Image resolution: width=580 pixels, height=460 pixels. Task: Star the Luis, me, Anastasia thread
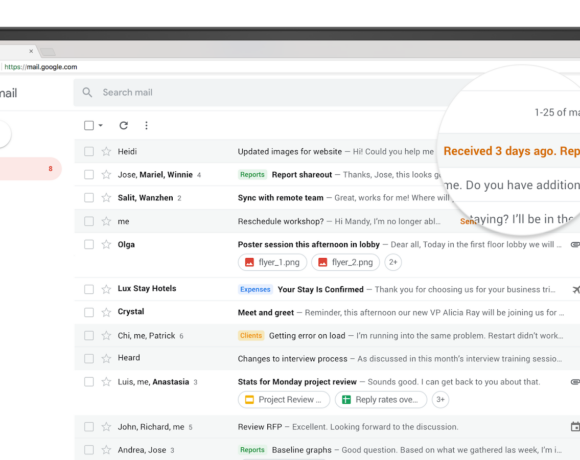click(107, 382)
